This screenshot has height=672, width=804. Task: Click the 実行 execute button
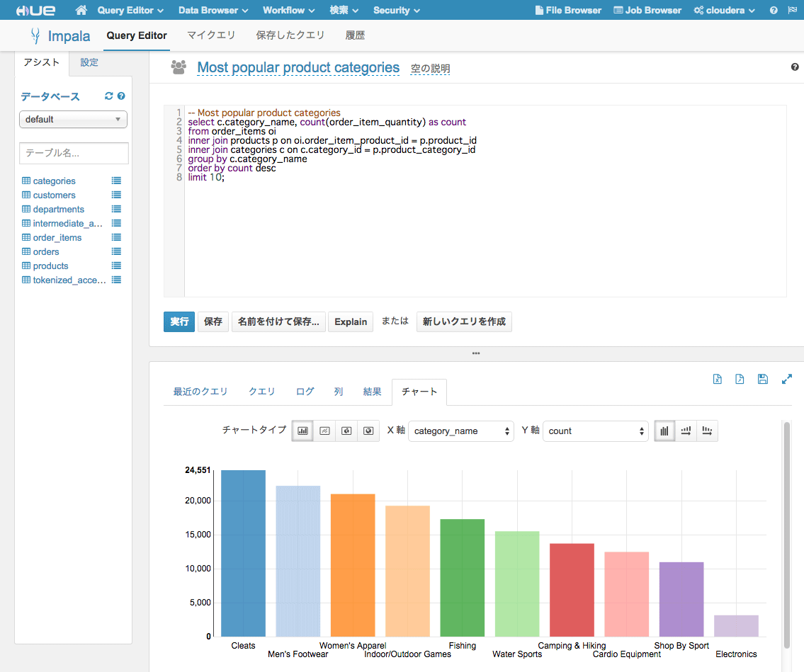point(179,321)
